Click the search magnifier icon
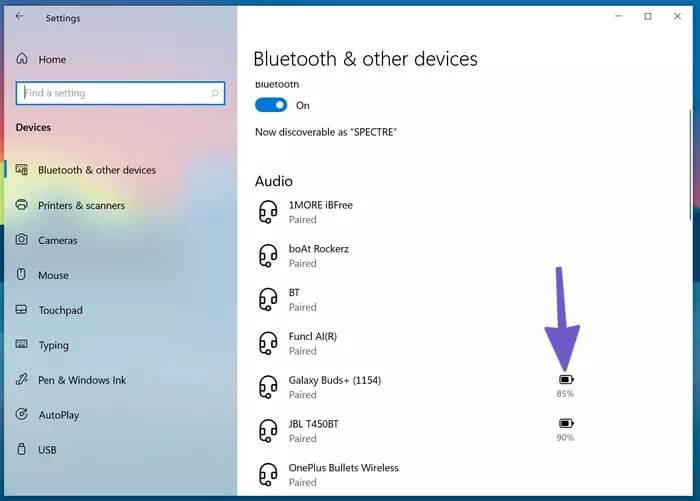The image size is (700, 501). (x=215, y=93)
